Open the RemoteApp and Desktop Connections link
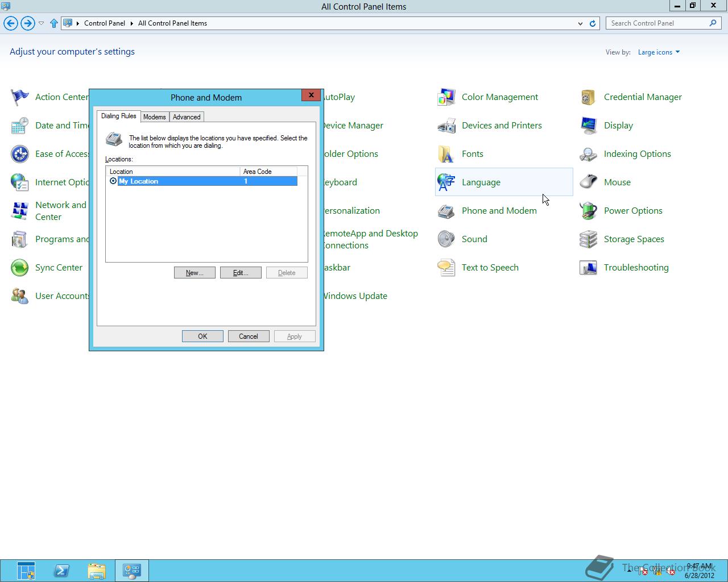Screen dimensions: 728x582 tap(370, 239)
